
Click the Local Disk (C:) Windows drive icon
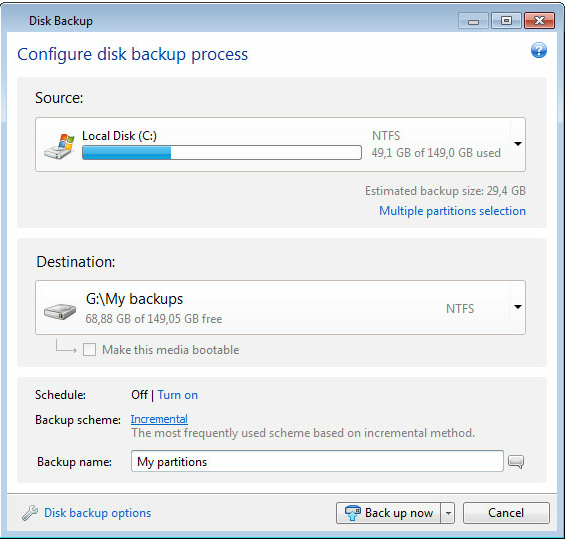(59, 146)
